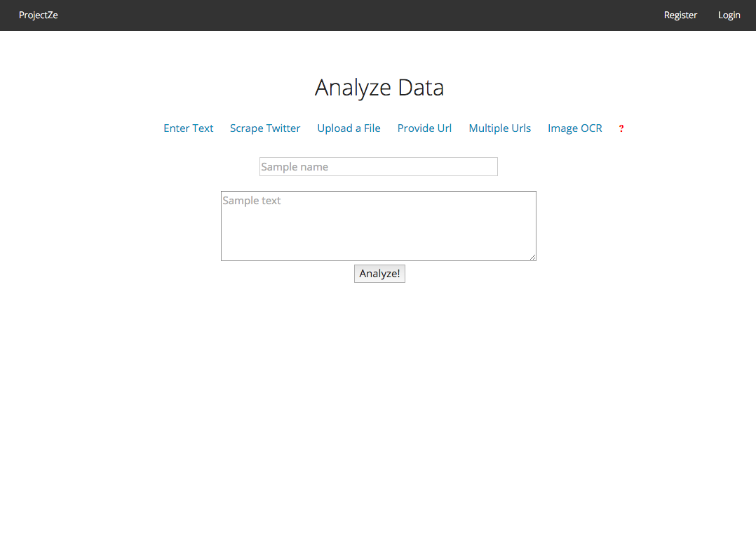Open the ProjectZe home link
The height and width of the screenshot is (553, 756).
pyautogui.click(x=38, y=15)
